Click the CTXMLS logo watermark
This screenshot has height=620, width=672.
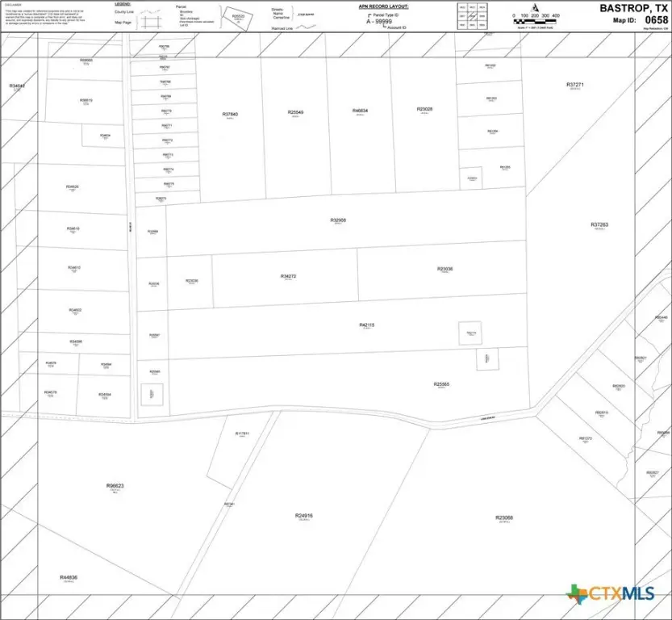click(x=611, y=594)
